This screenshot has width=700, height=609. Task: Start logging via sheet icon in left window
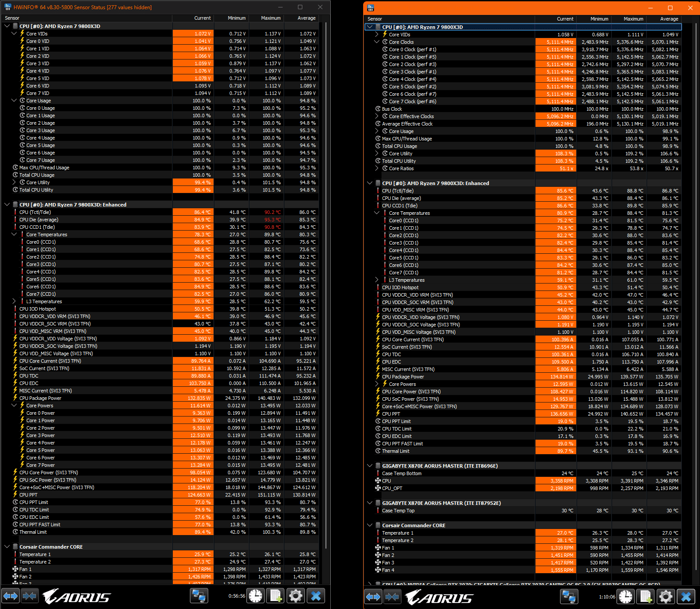pyautogui.click(x=276, y=596)
